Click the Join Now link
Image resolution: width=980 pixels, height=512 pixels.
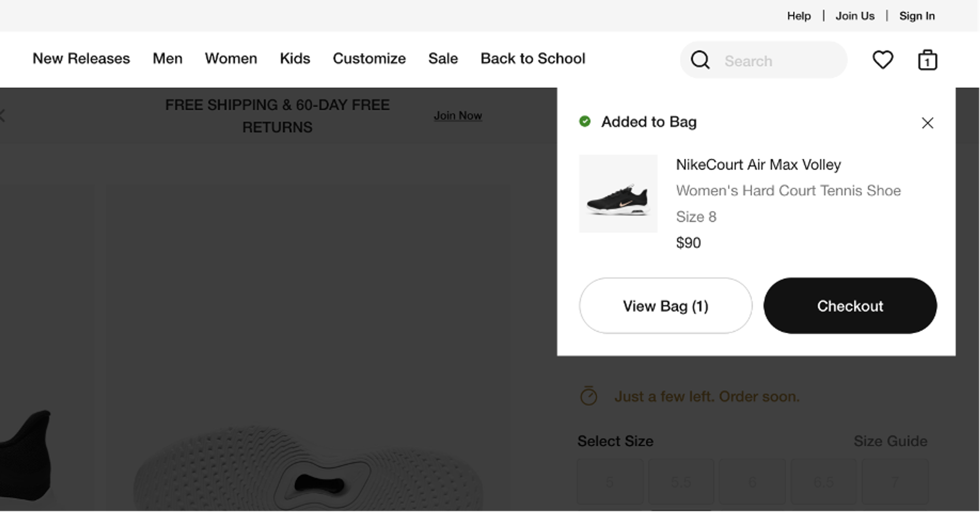[458, 116]
